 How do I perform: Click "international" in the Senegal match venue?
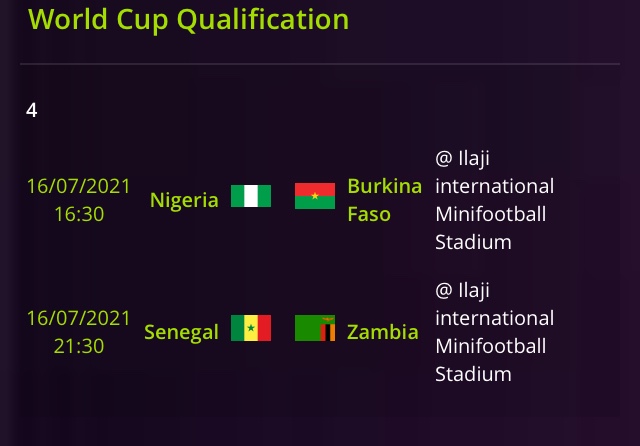pos(494,318)
